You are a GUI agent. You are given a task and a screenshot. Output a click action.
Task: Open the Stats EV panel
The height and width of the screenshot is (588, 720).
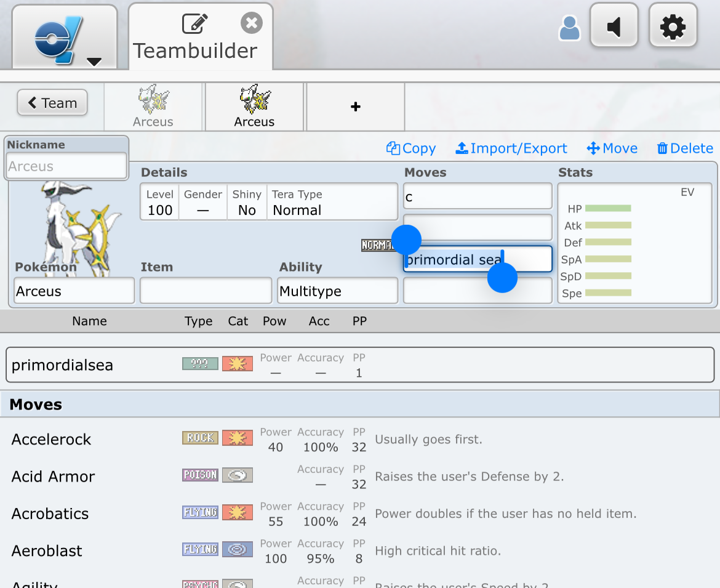(x=634, y=243)
